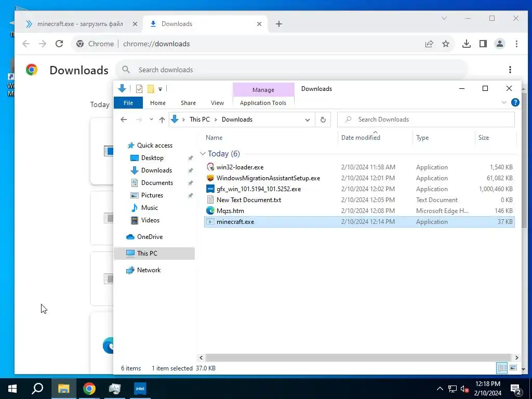Select New Text Document.txt

(x=360, y=200)
